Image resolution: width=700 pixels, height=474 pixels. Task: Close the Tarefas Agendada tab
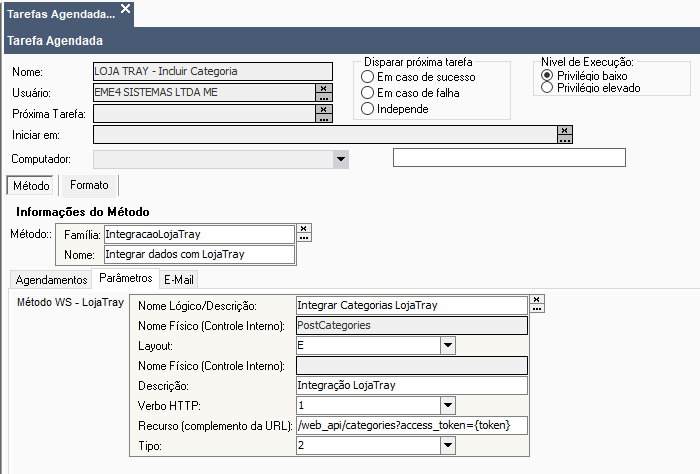point(126,8)
